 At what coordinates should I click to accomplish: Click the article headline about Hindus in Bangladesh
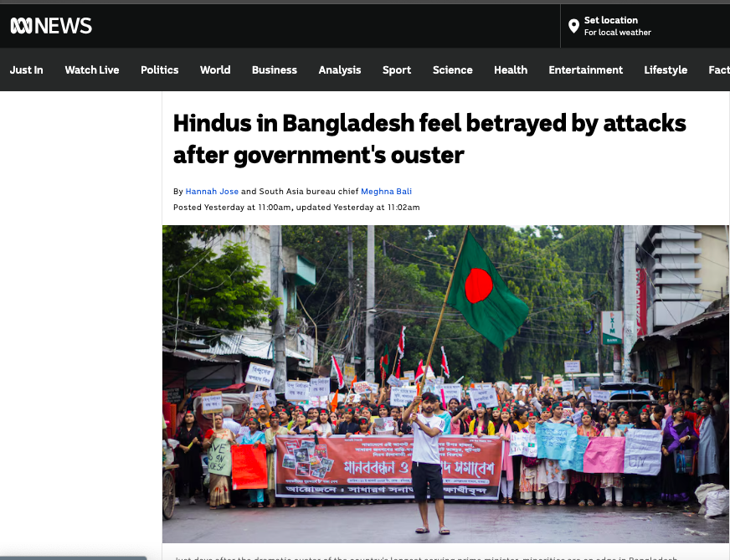coord(429,139)
